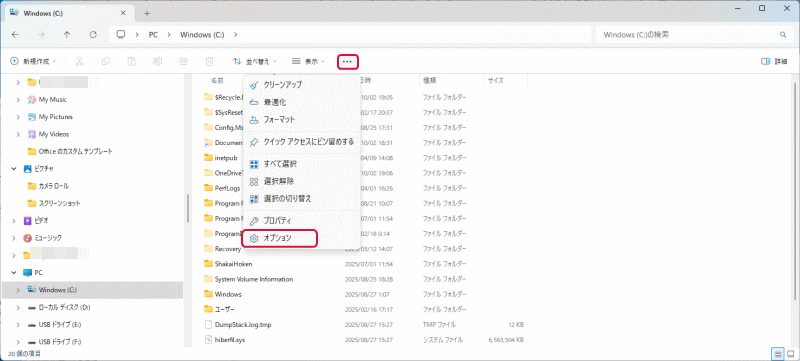Image resolution: width=800 pixels, height=361 pixels.
Task: Refresh the current folder view
Action: click(93, 35)
